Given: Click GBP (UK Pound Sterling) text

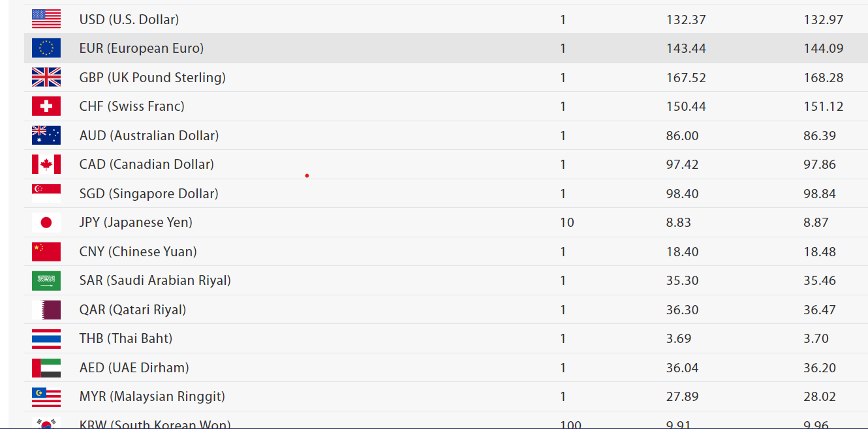Looking at the screenshot, I should 153,78.
